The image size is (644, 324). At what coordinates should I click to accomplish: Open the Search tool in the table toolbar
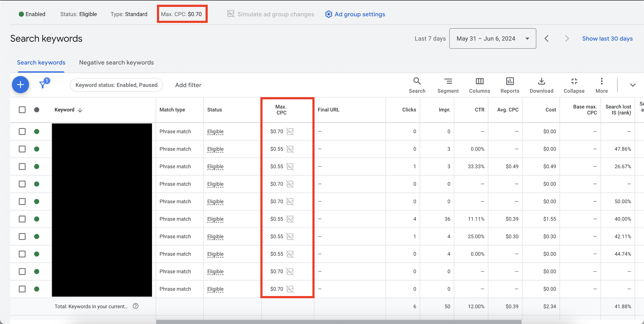[x=417, y=85]
